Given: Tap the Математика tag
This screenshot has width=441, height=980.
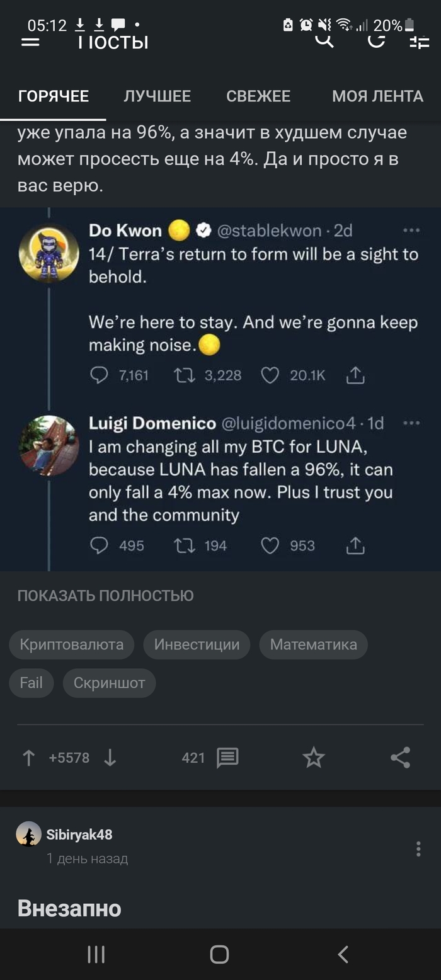Looking at the screenshot, I should [x=313, y=644].
